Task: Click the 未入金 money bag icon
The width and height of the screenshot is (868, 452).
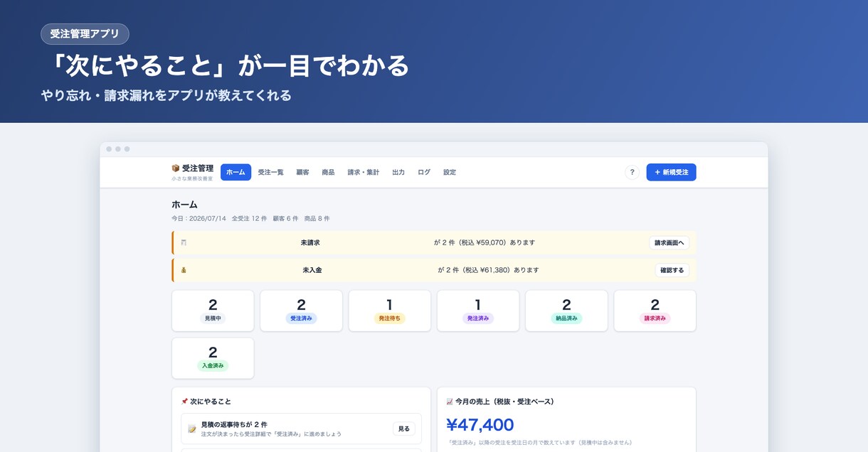Action: click(x=184, y=270)
